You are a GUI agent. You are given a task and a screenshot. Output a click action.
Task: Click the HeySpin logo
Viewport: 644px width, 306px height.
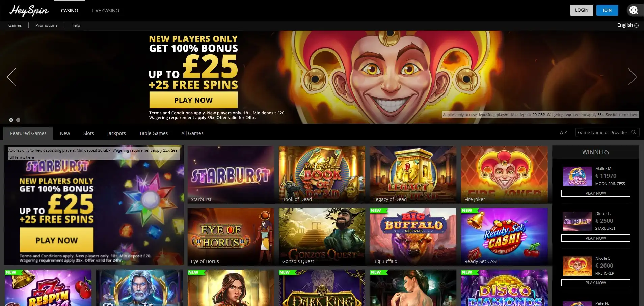click(29, 10)
